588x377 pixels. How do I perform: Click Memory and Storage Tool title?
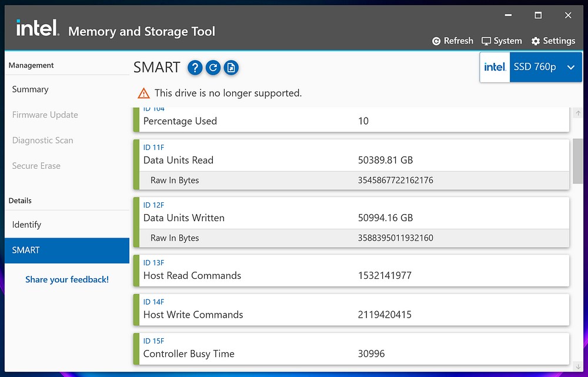(x=142, y=32)
